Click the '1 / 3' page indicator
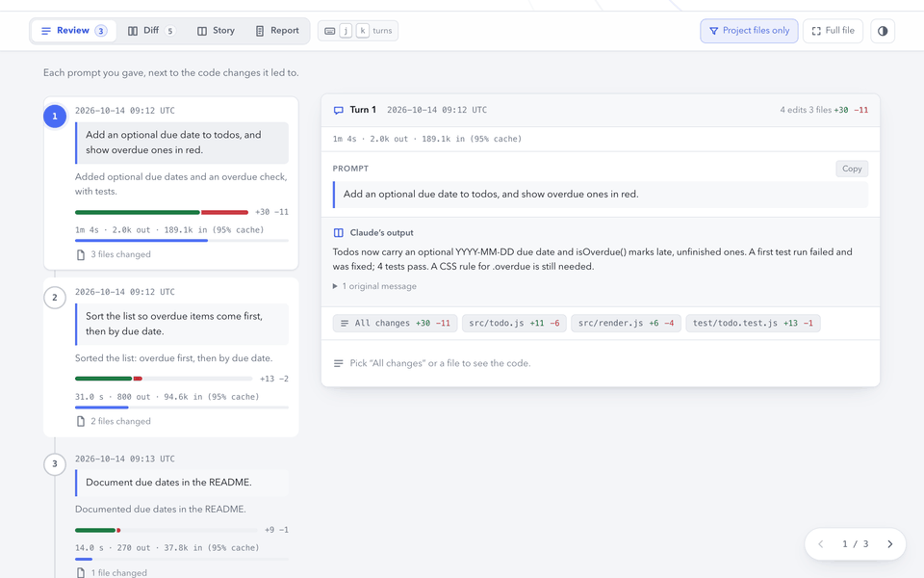The height and width of the screenshot is (578, 924). coord(855,543)
